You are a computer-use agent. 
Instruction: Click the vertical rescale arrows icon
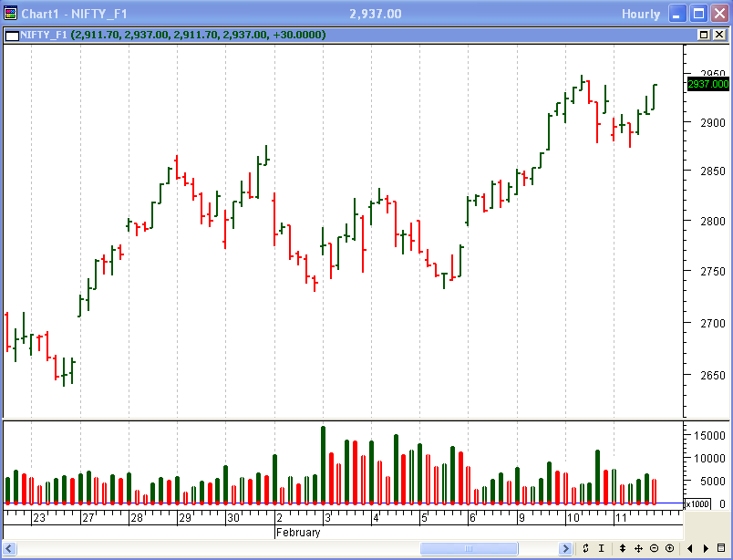coord(623,548)
